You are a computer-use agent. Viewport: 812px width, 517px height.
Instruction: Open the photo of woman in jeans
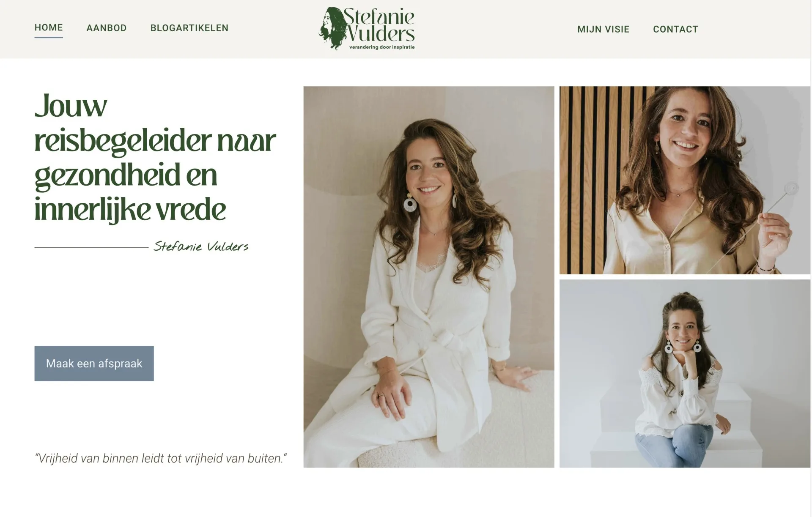tap(685, 374)
